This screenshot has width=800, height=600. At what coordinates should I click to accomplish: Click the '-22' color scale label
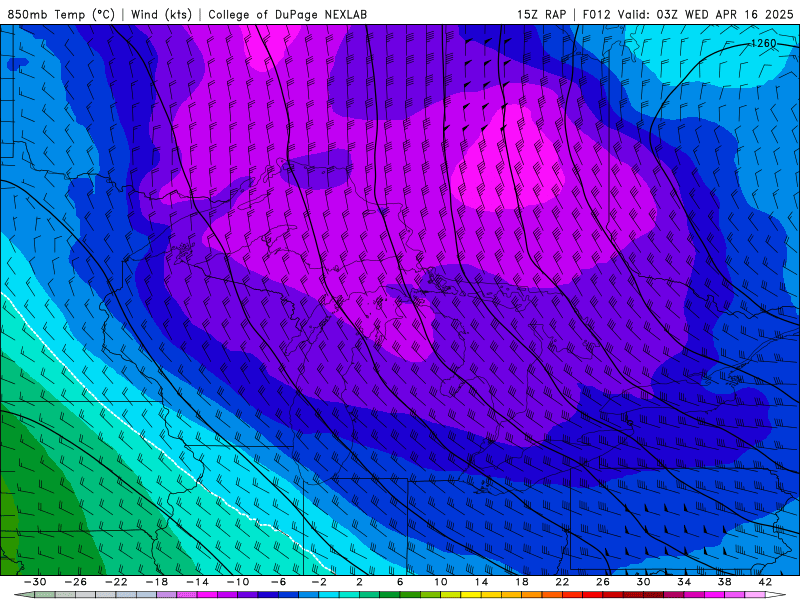tap(116, 582)
